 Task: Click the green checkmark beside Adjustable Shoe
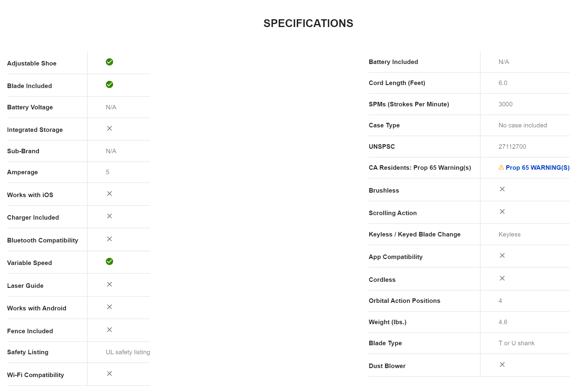pos(109,62)
